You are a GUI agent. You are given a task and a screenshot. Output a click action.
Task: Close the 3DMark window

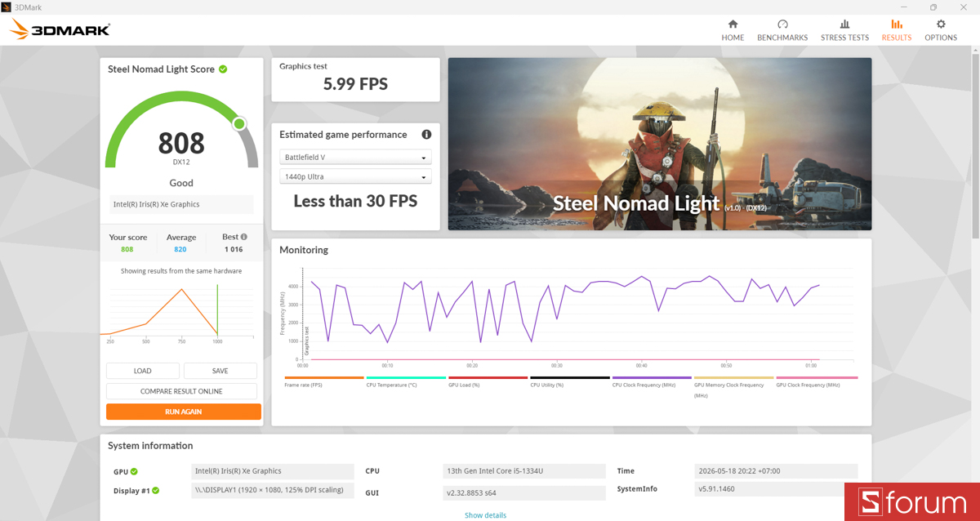pos(963,7)
